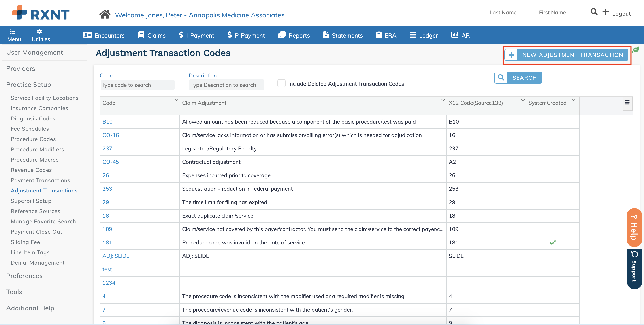Click the P-Payment dollar icon
The height and width of the screenshot is (325, 644).
230,35
